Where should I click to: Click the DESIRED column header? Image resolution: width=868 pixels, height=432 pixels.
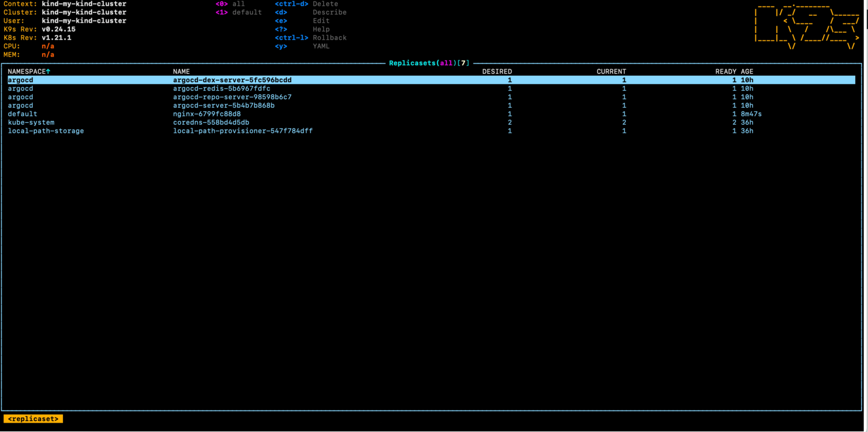pyautogui.click(x=497, y=71)
